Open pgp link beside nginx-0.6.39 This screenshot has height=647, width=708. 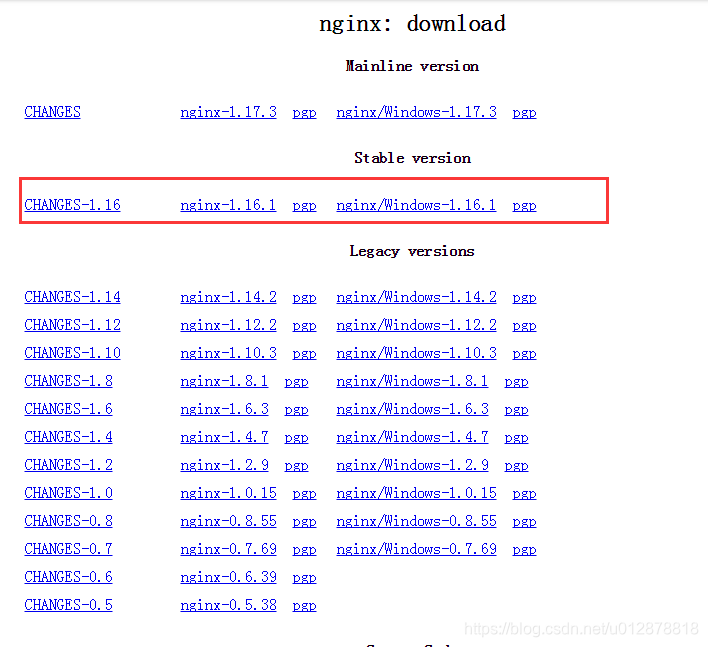tap(304, 578)
